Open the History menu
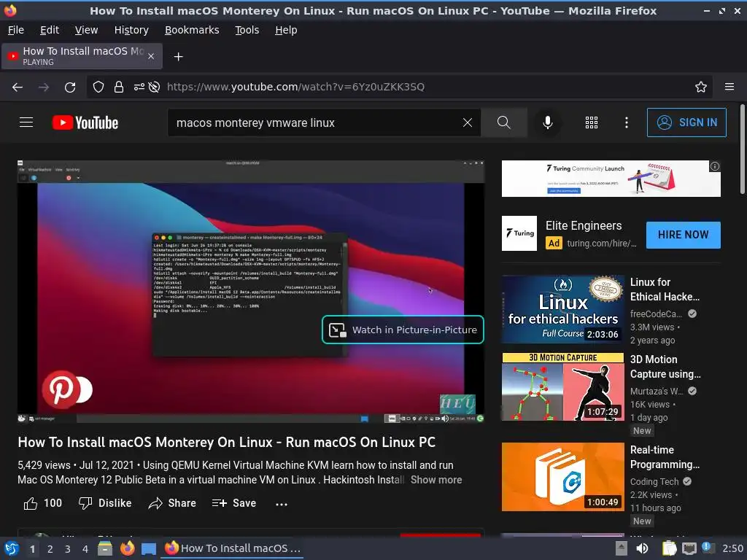747x560 pixels. [131, 30]
